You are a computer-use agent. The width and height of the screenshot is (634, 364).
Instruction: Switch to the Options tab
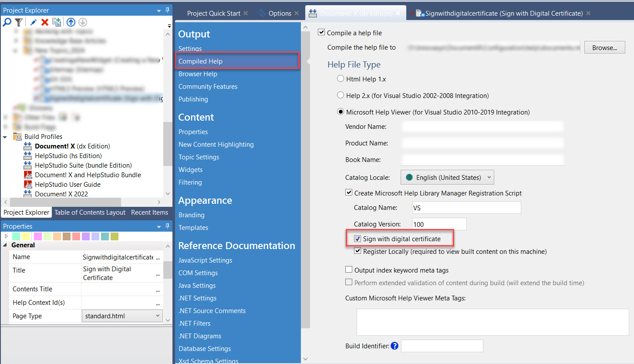tap(281, 13)
